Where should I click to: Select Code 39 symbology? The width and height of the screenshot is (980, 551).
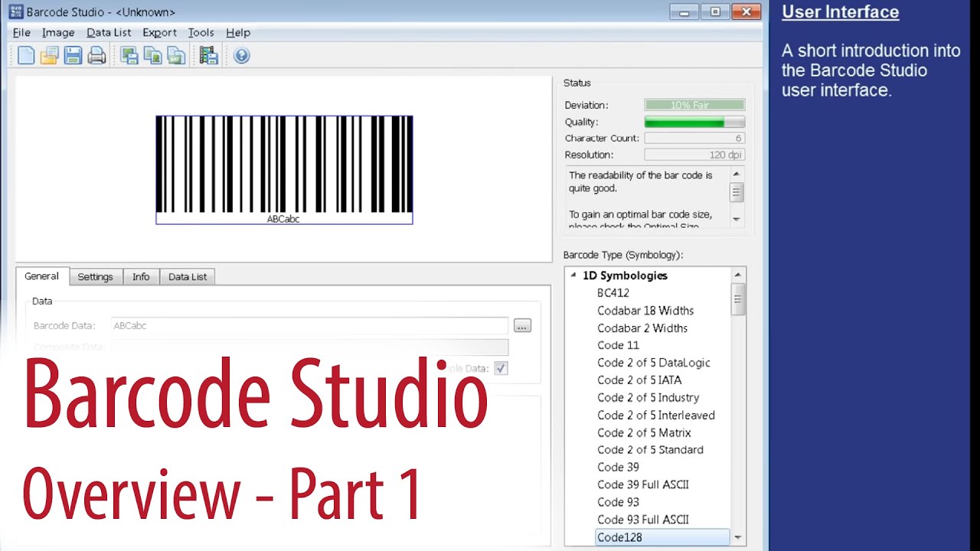pos(618,468)
